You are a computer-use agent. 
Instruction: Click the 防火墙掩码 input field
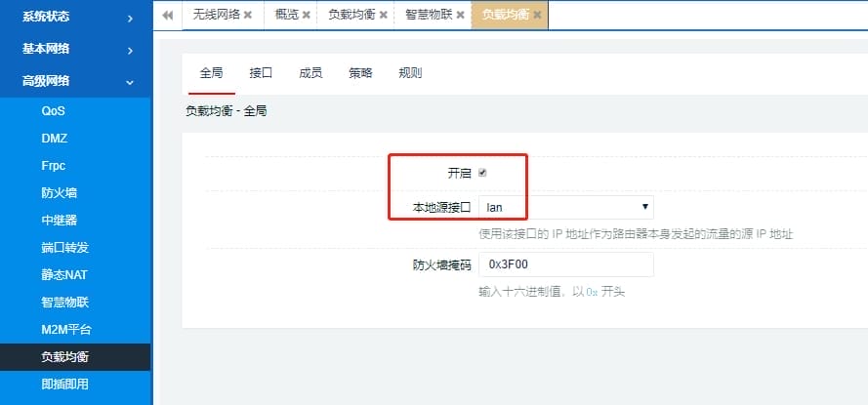pyautogui.click(x=565, y=264)
